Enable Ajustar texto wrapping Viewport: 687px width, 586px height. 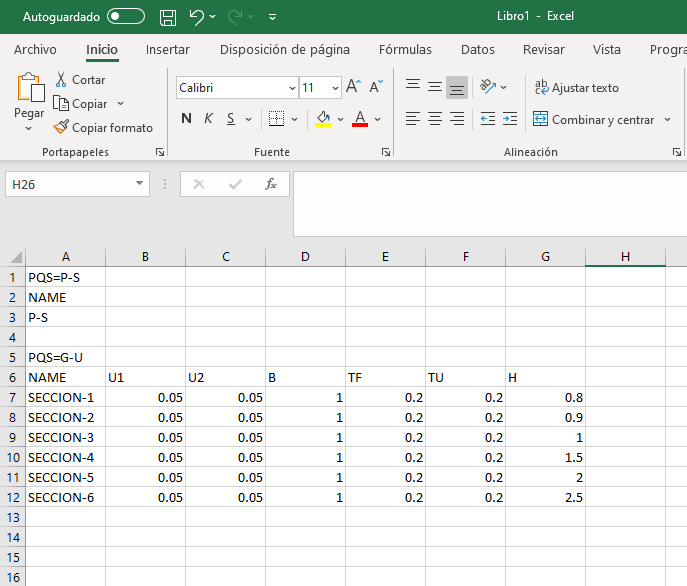(x=577, y=88)
